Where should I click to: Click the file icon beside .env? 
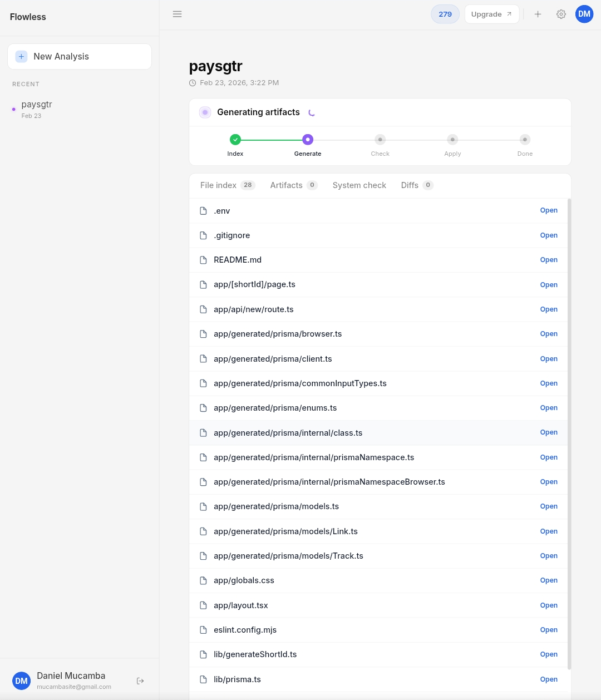click(203, 210)
